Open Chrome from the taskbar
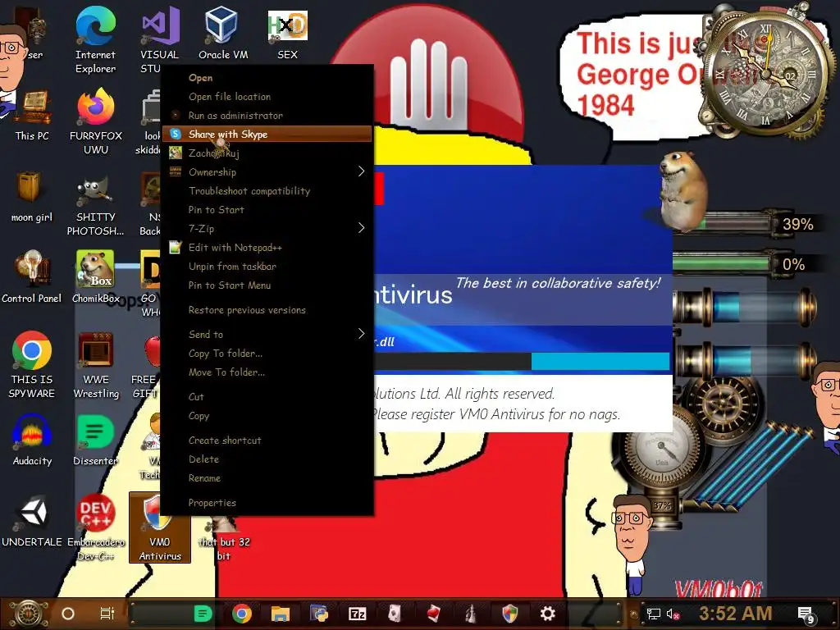The width and height of the screenshot is (840, 630). [x=242, y=614]
